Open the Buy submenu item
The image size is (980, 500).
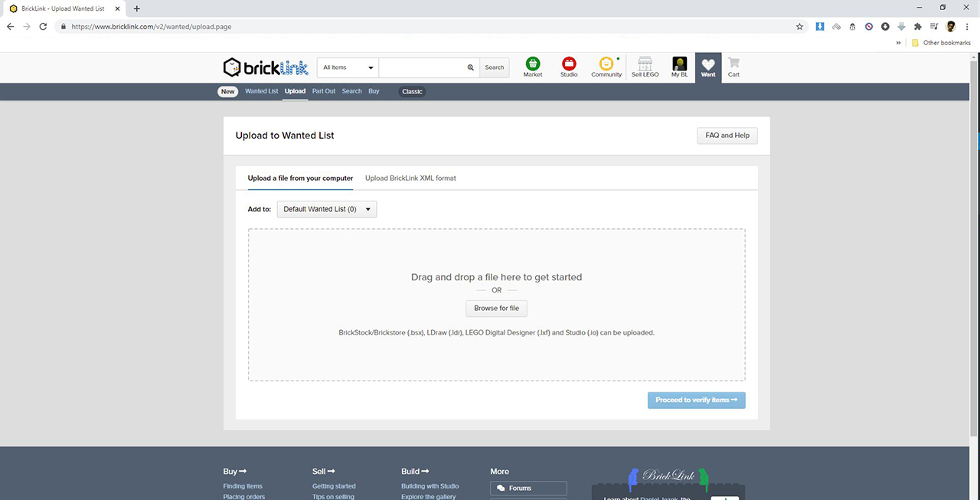(x=374, y=91)
